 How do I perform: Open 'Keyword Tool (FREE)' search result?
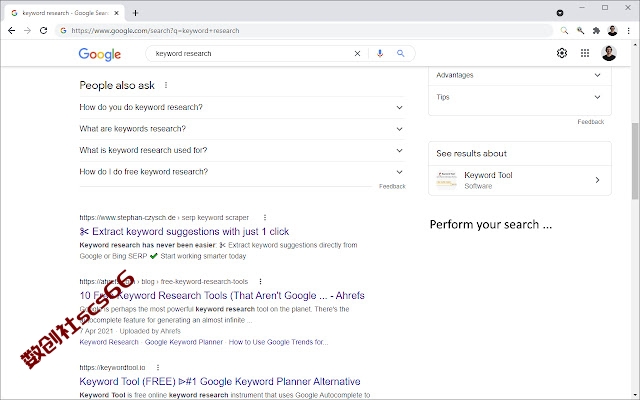click(x=220, y=382)
